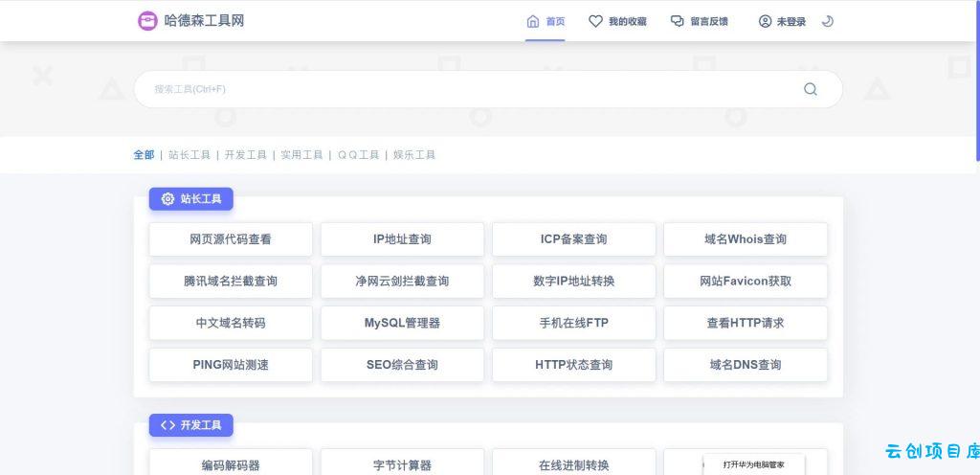Viewport: 980px width, 475px height.
Task: Toggle dark mode with moon icon
Action: tap(827, 21)
